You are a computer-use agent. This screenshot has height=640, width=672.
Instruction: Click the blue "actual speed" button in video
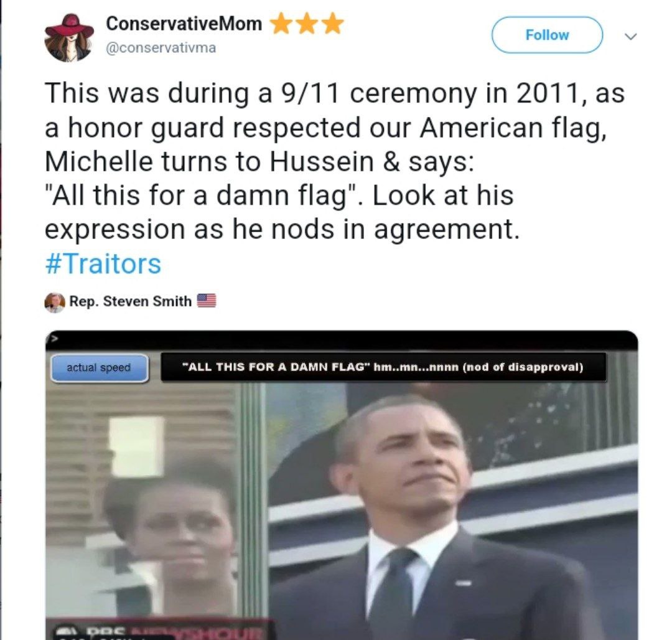pos(100,367)
